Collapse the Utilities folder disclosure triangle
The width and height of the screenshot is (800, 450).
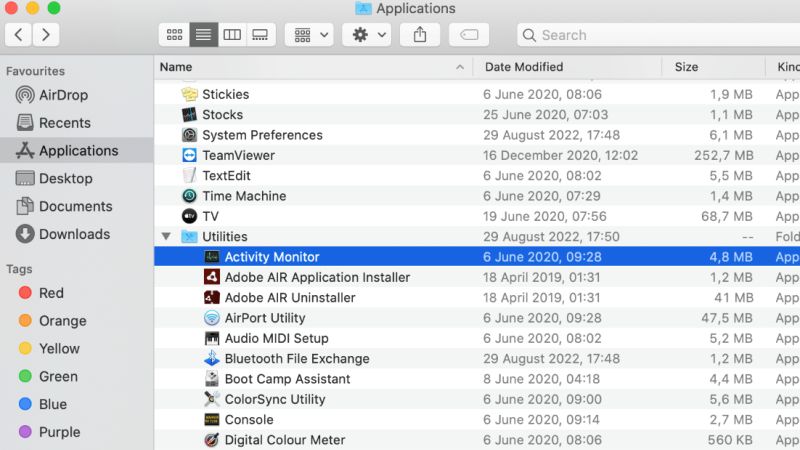click(166, 236)
